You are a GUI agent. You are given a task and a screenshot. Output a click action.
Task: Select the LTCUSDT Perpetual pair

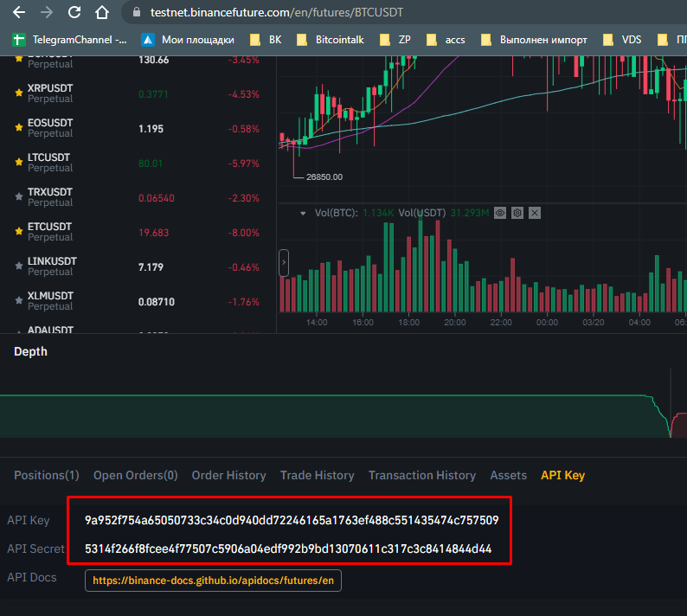tap(50, 163)
